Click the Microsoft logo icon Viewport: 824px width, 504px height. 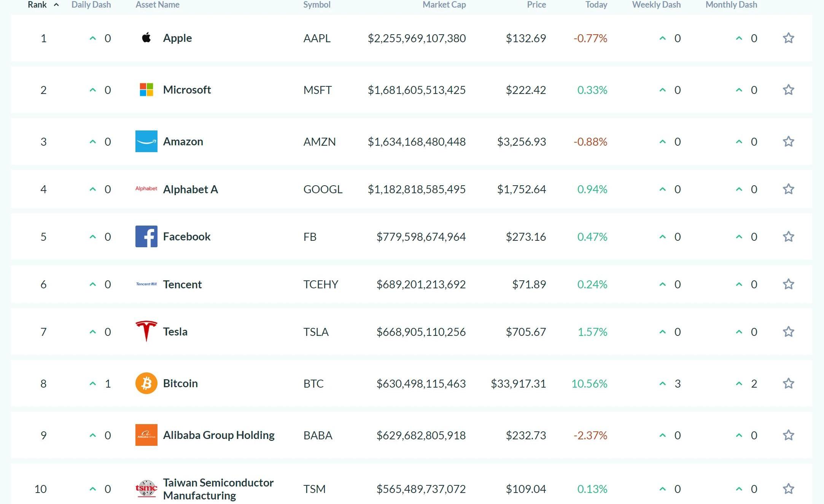click(146, 90)
